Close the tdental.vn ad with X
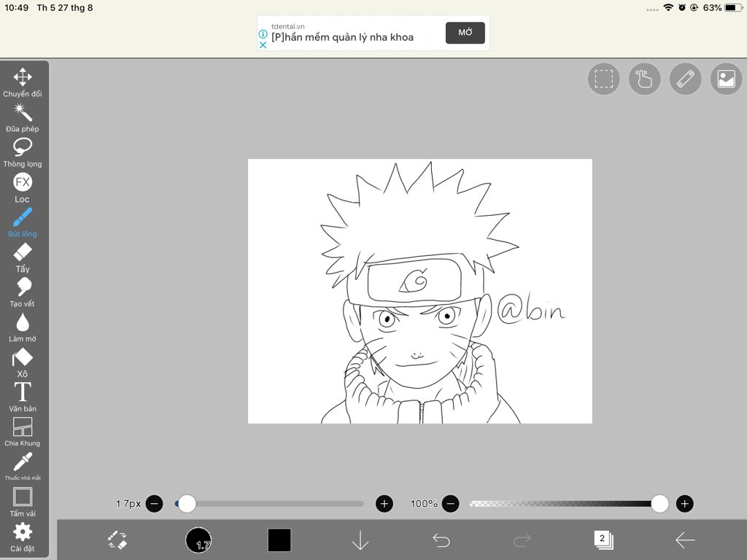The height and width of the screenshot is (560, 747). coord(263,44)
